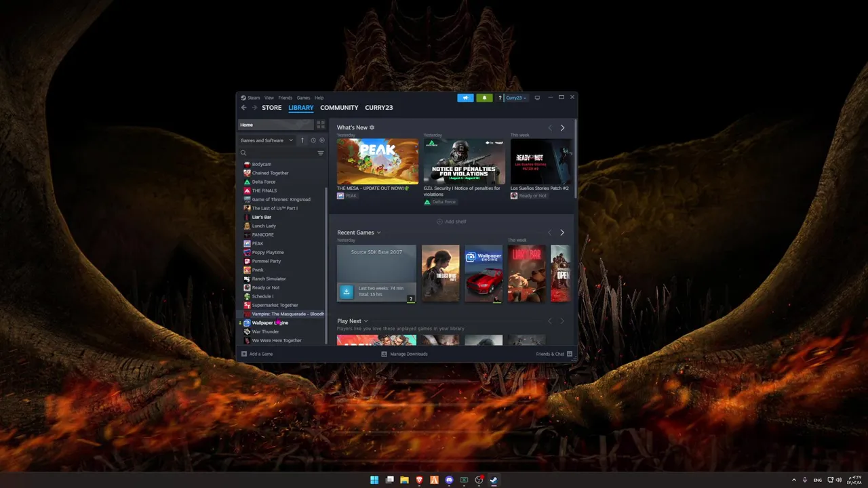Select the LIBRARY tab
This screenshot has height=488, width=868.
click(301, 108)
